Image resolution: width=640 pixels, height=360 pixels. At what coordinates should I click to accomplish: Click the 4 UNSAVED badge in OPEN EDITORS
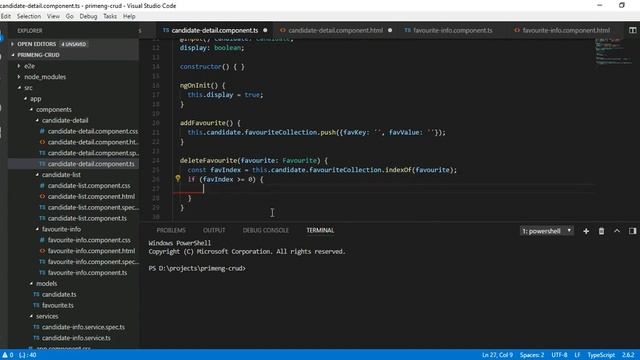(x=73, y=44)
